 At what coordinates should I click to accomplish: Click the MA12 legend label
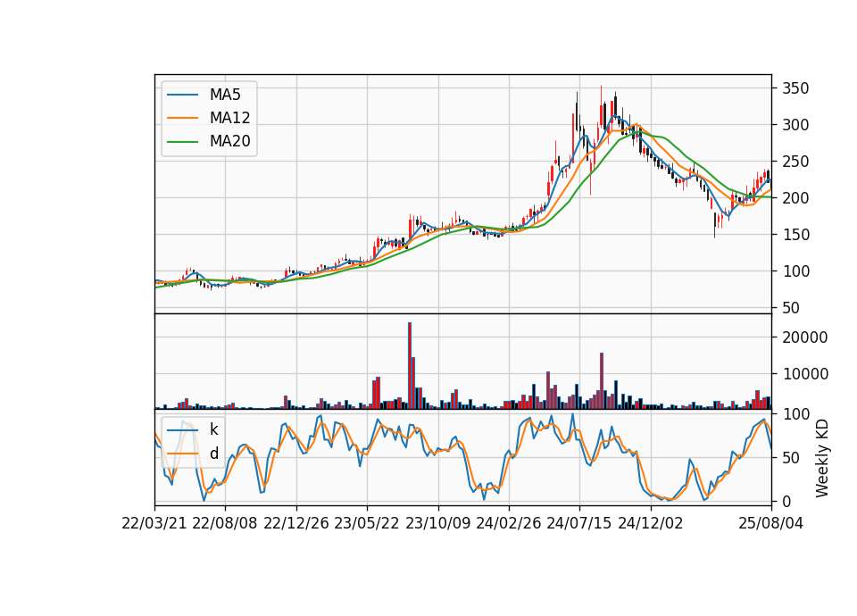point(230,118)
